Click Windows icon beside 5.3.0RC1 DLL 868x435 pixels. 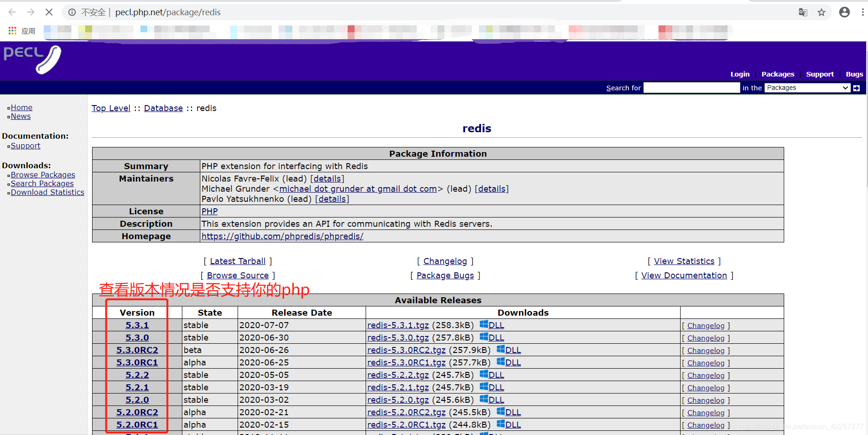501,361
